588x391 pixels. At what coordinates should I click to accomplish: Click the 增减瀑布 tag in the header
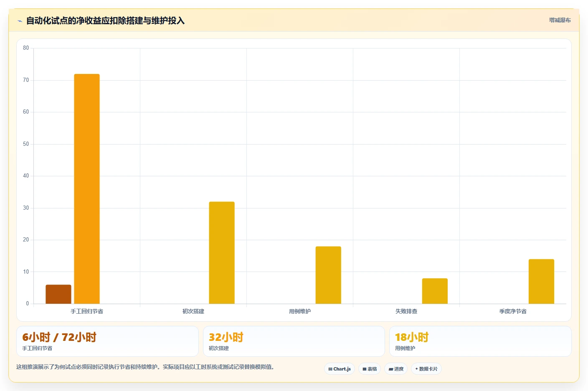click(560, 20)
